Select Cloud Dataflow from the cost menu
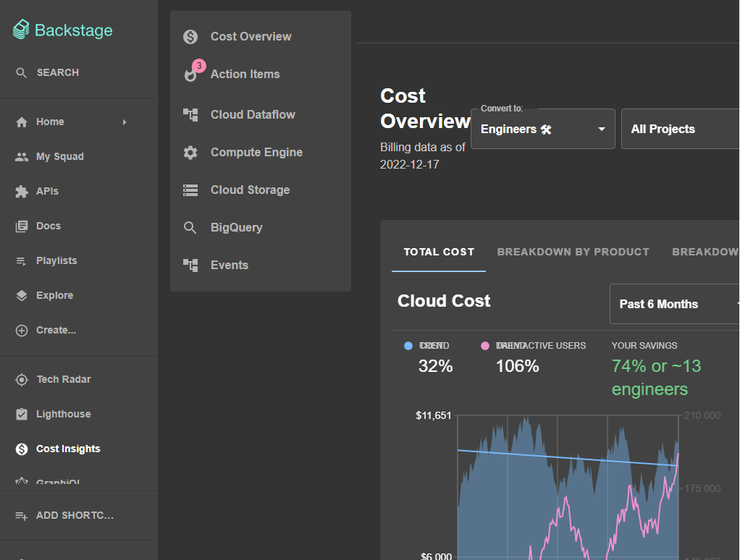Viewport: 740px width, 560px height. point(253,114)
